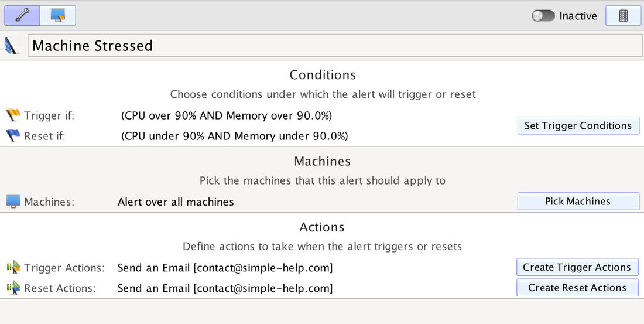The height and width of the screenshot is (324, 644).
Task: Click the Trigger Actions arrow icon
Action: point(13,267)
